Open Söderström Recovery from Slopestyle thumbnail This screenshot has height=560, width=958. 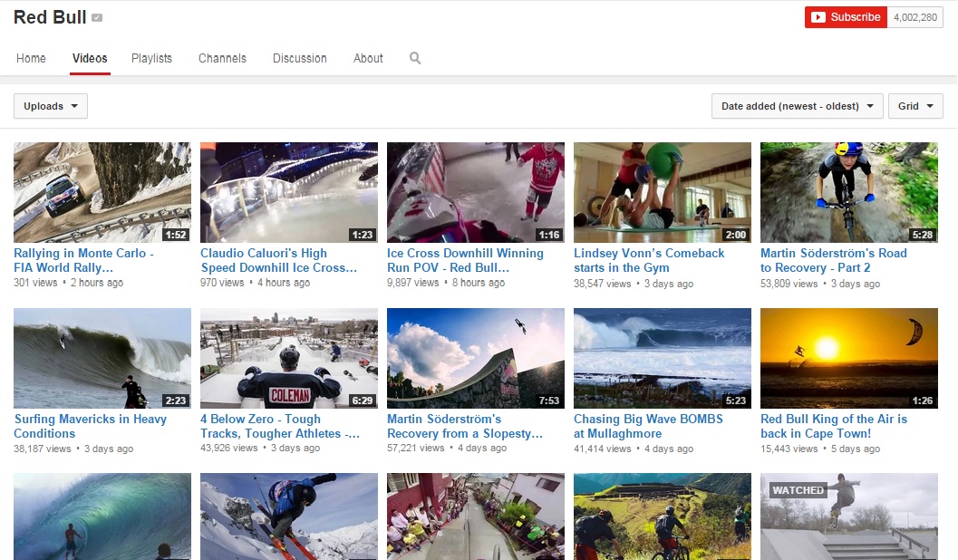476,358
